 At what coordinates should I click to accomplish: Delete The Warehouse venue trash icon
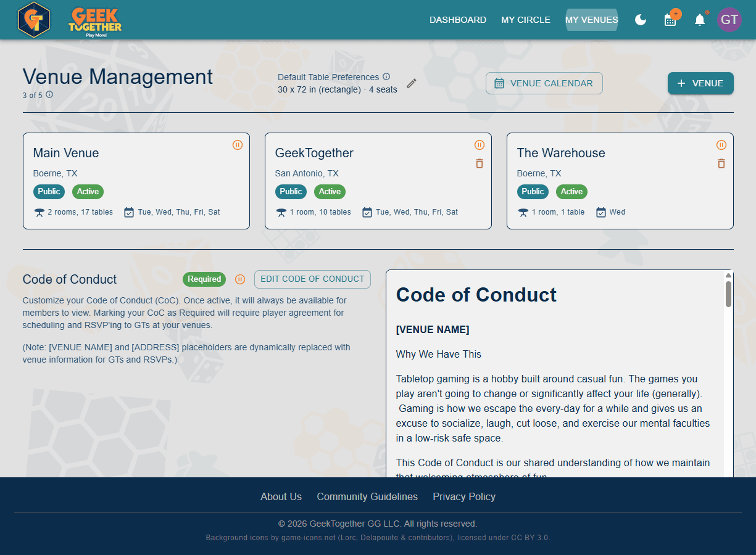point(721,163)
